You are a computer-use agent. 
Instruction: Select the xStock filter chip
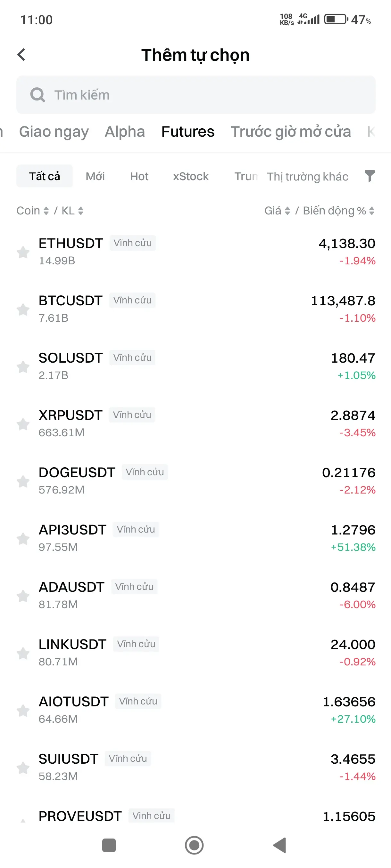pos(191,176)
